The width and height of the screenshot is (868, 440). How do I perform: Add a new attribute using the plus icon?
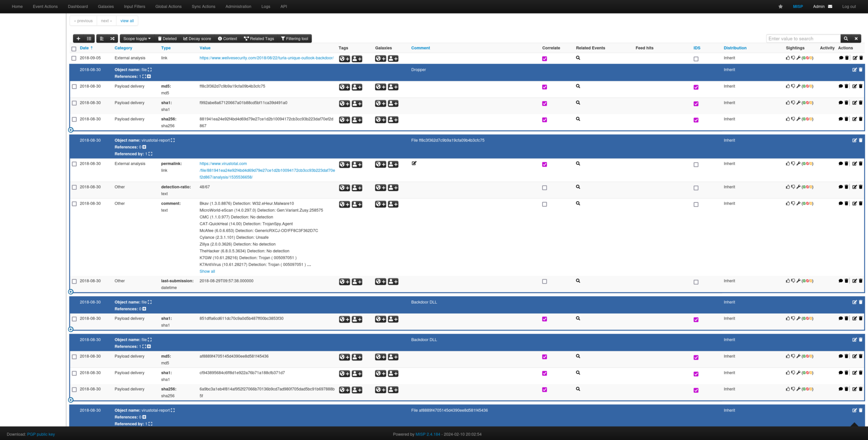tap(78, 39)
